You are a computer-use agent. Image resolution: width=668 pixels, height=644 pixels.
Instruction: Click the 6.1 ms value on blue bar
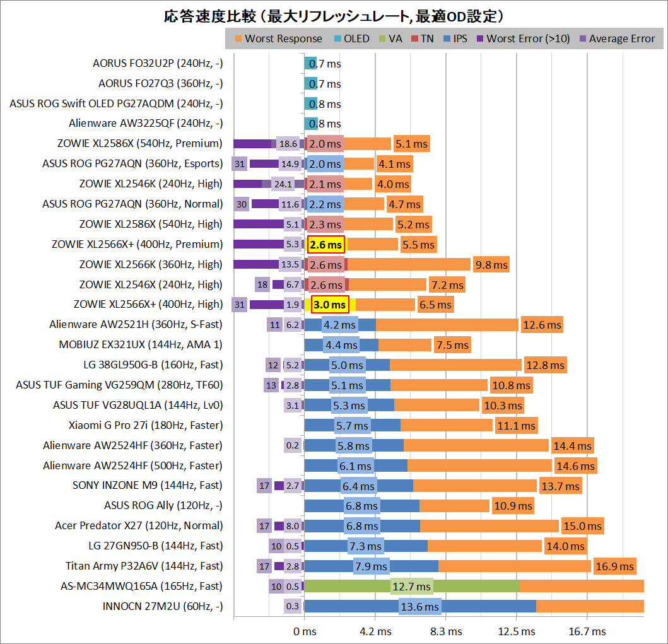[x=355, y=466]
